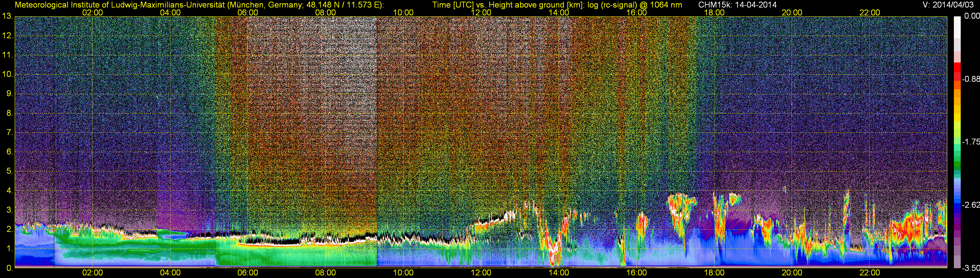980x278 pixels.
Task: Click the 18:00 label on the bottom time axis
Action: [x=714, y=273]
